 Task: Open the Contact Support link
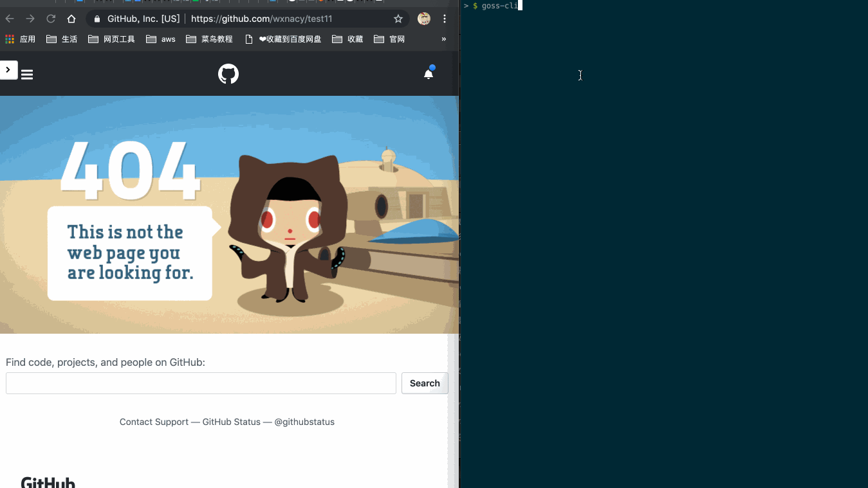point(154,422)
